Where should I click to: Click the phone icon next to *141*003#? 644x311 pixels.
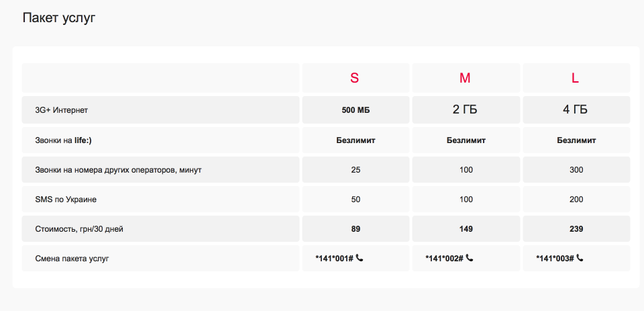click(580, 258)
